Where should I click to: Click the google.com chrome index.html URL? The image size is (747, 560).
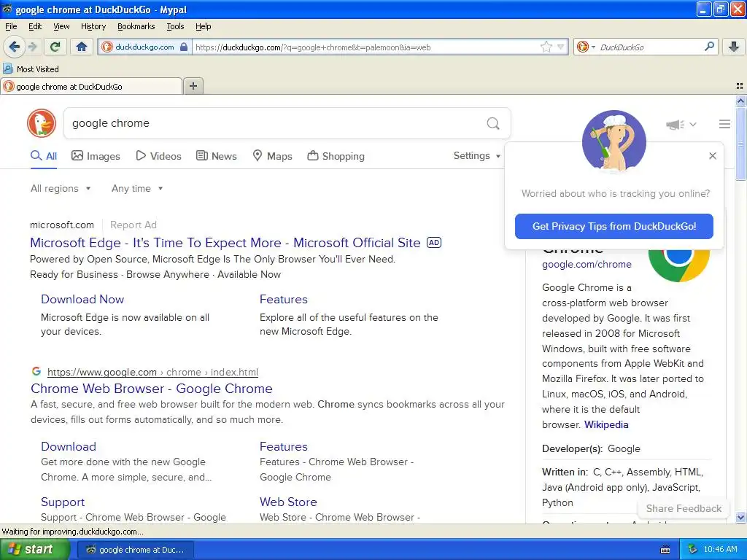(152, 372)
